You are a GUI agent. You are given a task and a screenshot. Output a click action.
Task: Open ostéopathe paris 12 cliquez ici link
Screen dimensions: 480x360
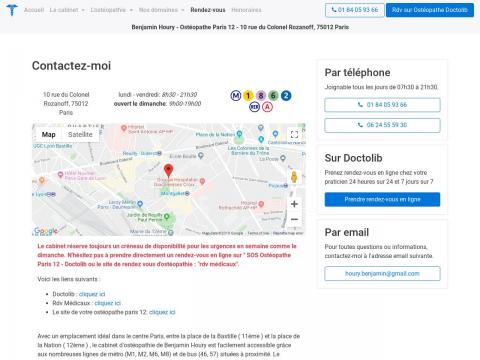tap(162, 312)
